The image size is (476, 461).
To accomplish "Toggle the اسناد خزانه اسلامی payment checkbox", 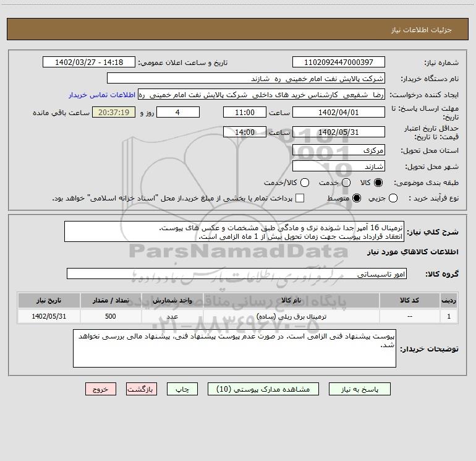I will click(x=300, y=198).
